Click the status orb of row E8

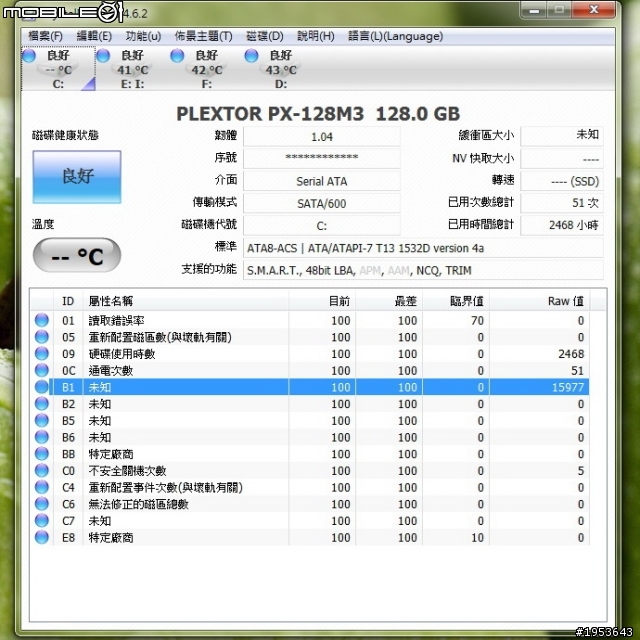(x=42, y=538)
